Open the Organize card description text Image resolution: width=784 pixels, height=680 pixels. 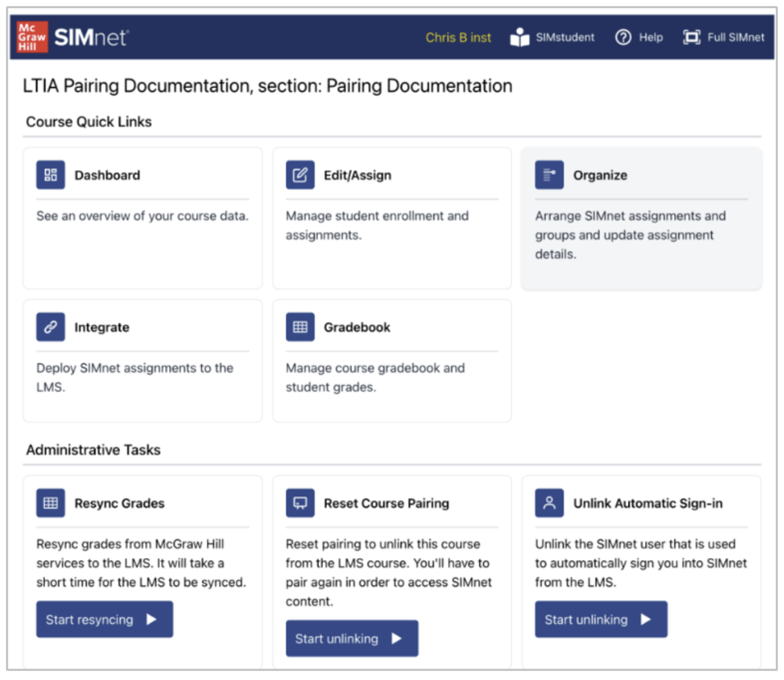pyautogui.click(x=630, y=235)
